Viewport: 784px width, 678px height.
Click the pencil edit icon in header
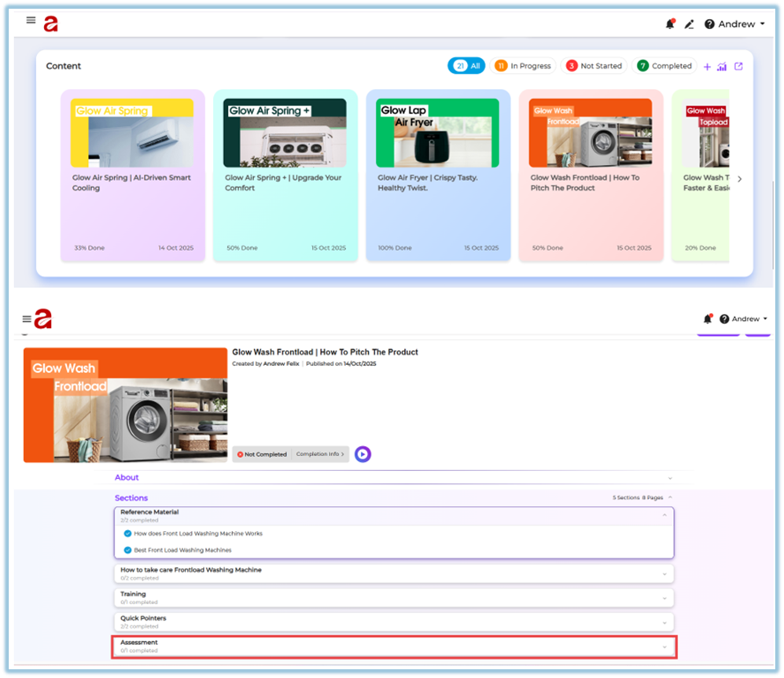pyautogui.click(x=689, y=24)
